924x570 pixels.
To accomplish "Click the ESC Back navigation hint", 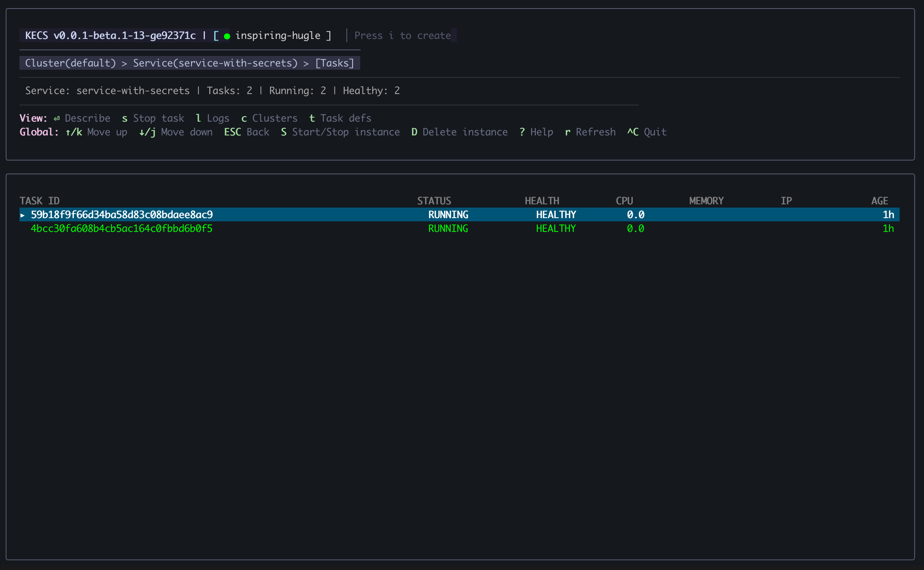I will click(x=248, y=132).
